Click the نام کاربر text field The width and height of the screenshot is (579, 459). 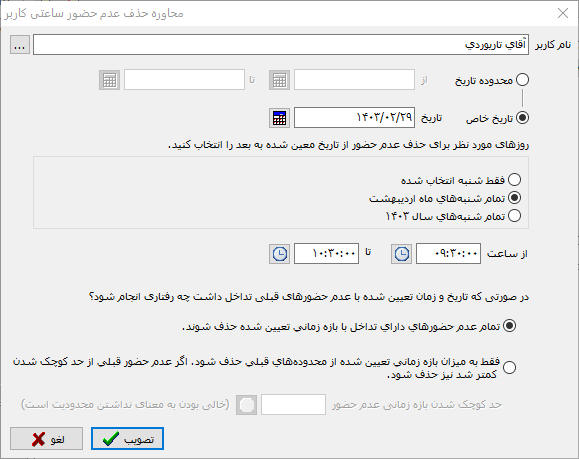(281, 45)
